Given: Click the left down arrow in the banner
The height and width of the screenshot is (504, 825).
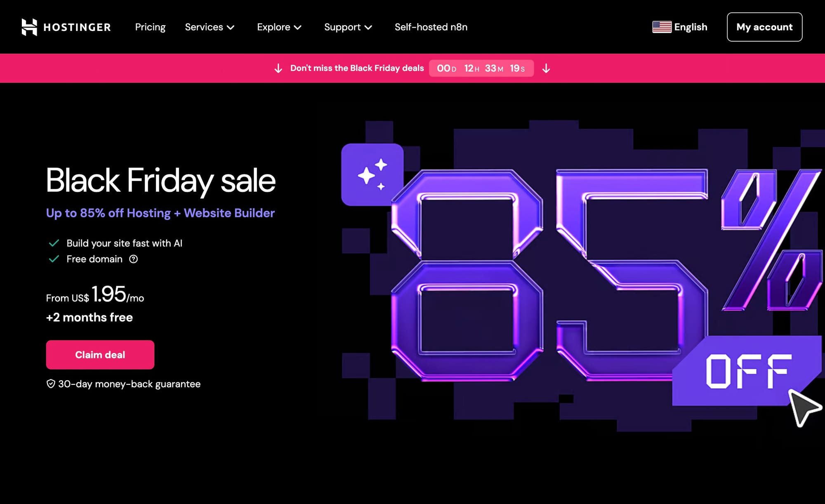Looking at the screenshot, I should point(278,68).
